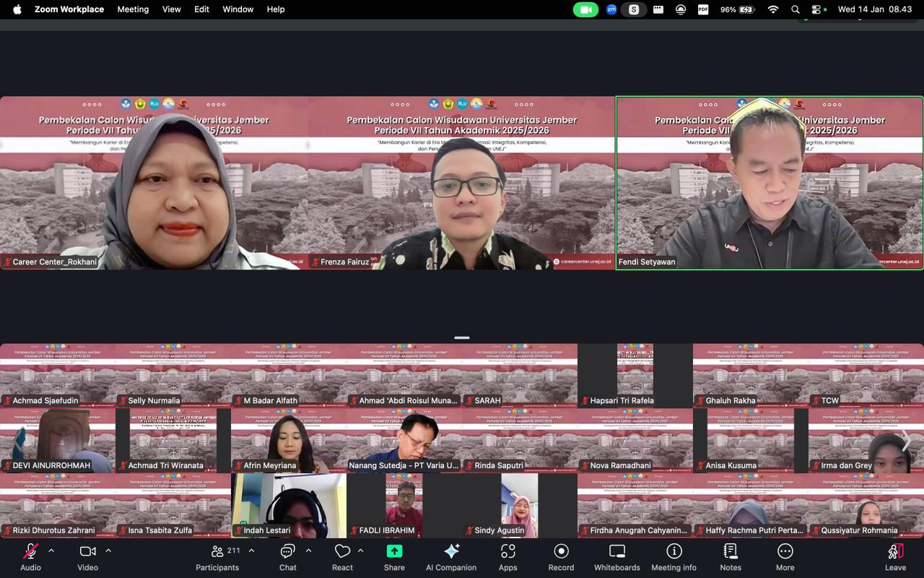Expand video options arrow next to Video

108,551
